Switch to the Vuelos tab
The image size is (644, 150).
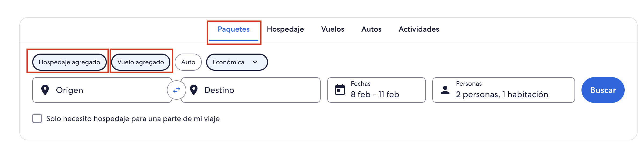pyautogui.click(x=332, y=29)
